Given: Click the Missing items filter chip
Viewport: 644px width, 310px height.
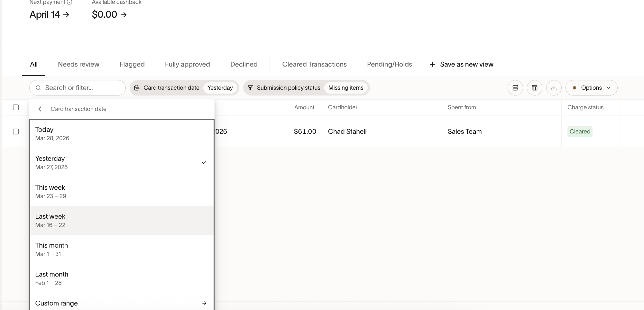Looking at the screenshot, I should pos(345,88).
